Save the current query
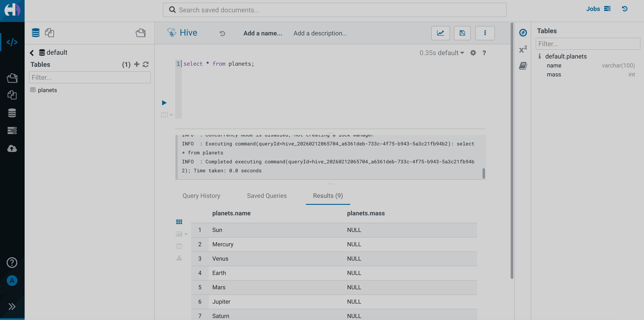The image size is (644, 320). coord(462,33)
